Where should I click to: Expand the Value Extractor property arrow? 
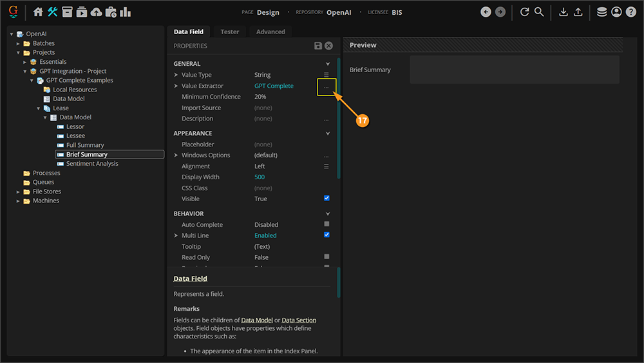pos(176,86)
